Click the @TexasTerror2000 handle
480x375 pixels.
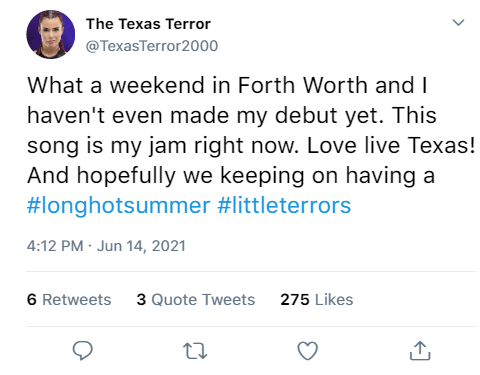(x=152, y=46)
